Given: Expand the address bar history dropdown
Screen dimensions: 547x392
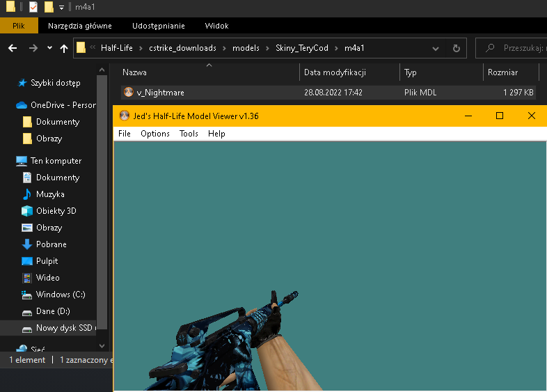Looking at the screenshot, I should coord(436,49).
